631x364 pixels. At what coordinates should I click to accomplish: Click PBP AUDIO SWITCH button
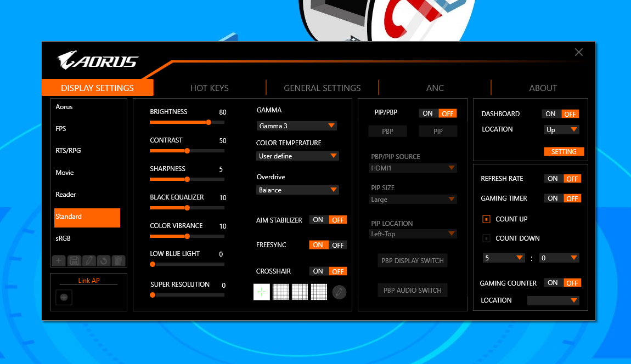click(413, 291)
